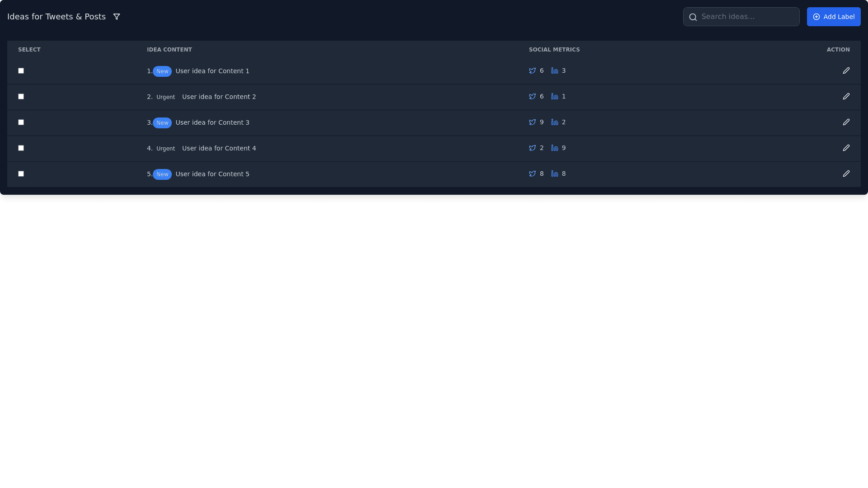Click the Urgent label on Content 4
Image resolution: width=868 pixels, height=488 pixels.
tap(165, 149)
